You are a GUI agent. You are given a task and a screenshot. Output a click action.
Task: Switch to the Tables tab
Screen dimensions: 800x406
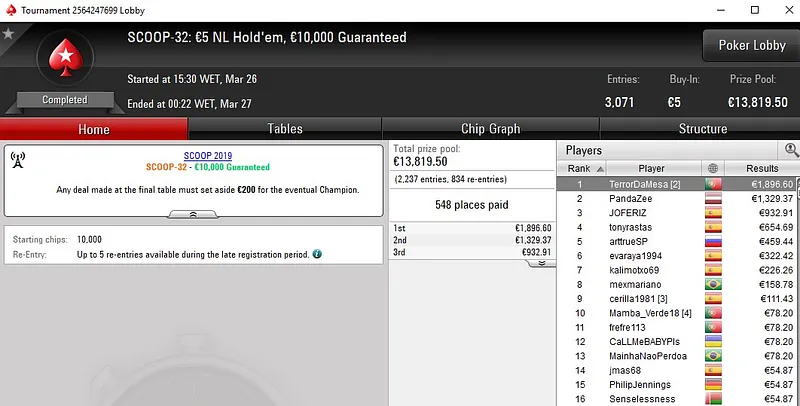285,129
